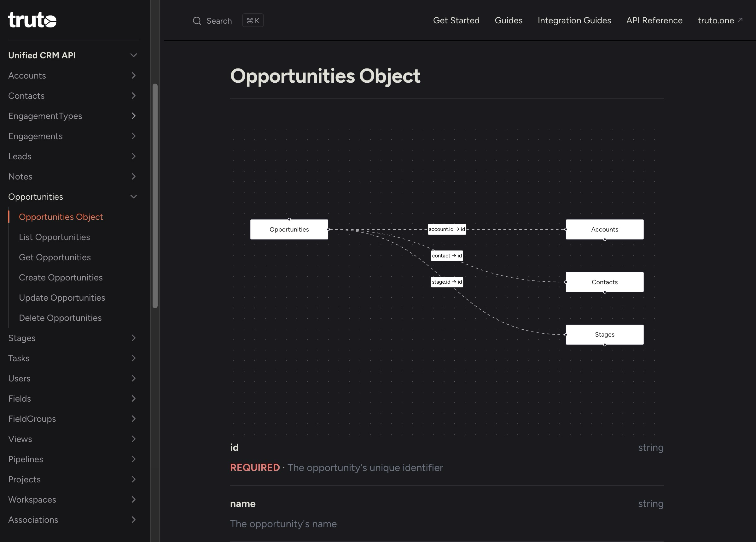Screen dimensions: 756x542
Task: Select the Opportunities diagram node
Action: (289, 229)
